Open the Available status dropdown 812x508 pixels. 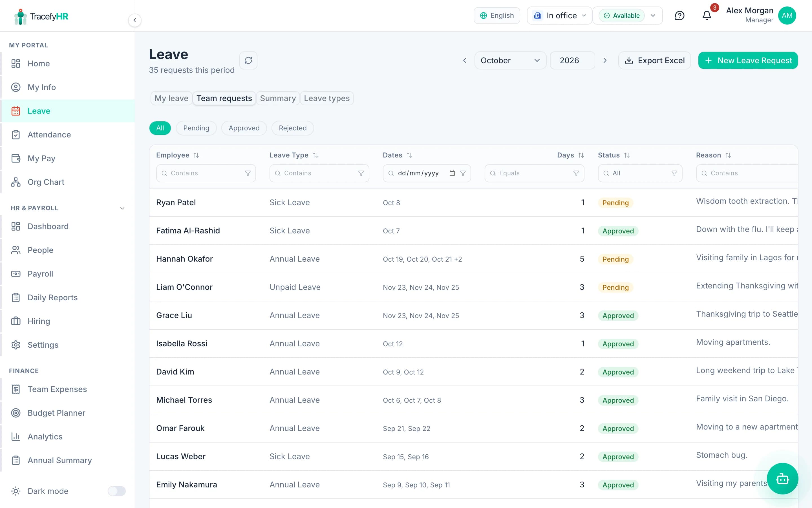pos(627,16)
